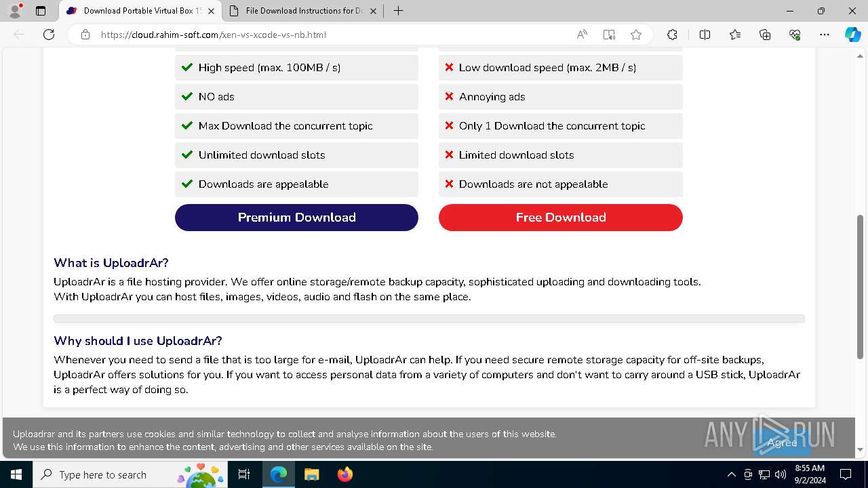Add this page to favorites

pos(636,35)
